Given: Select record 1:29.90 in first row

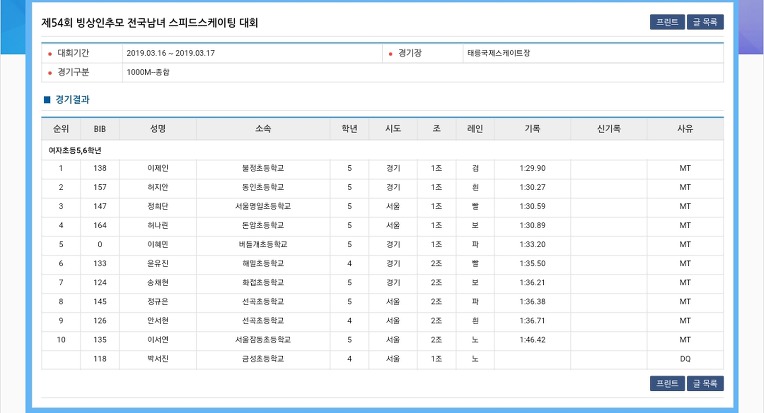Looking at the screenshot, I should pos(532,168).
